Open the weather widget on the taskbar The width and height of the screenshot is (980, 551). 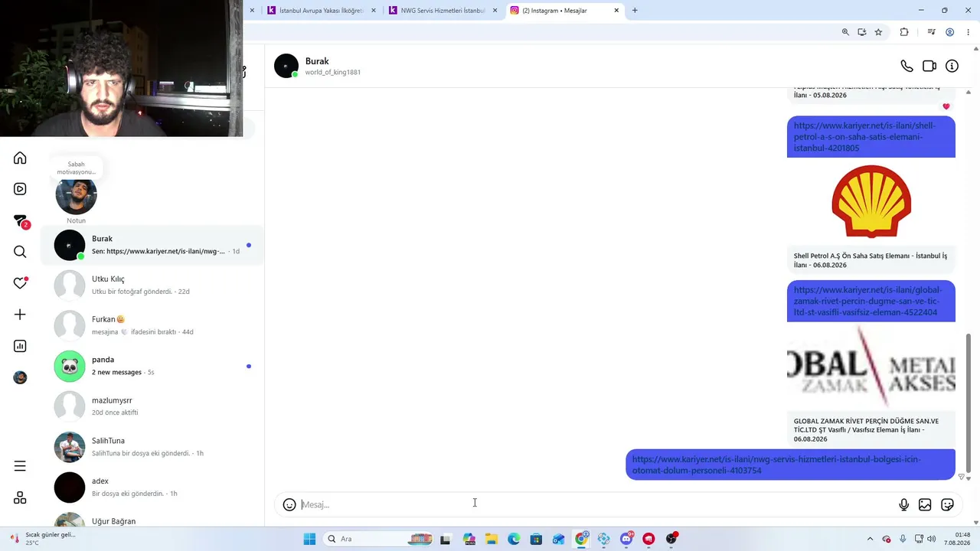44,539
